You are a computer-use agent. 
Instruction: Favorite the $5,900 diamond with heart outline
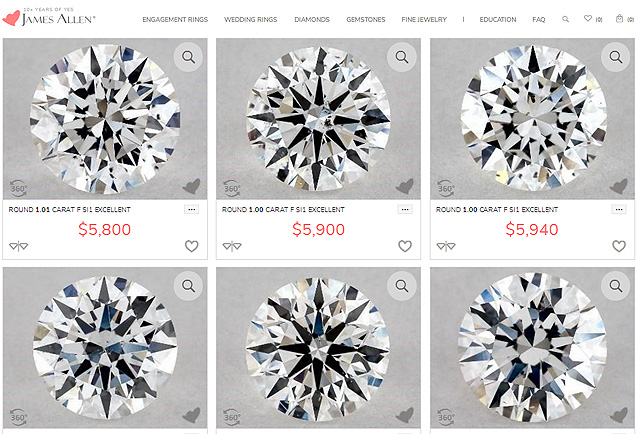pyautogui.click(x=405, y=246)
